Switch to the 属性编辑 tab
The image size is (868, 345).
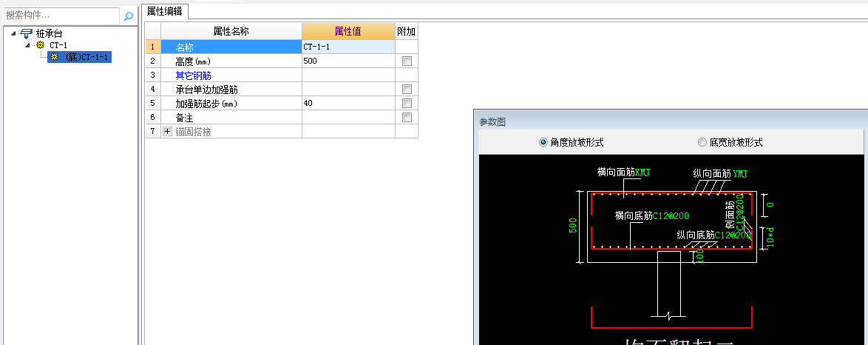coord(164,10)
